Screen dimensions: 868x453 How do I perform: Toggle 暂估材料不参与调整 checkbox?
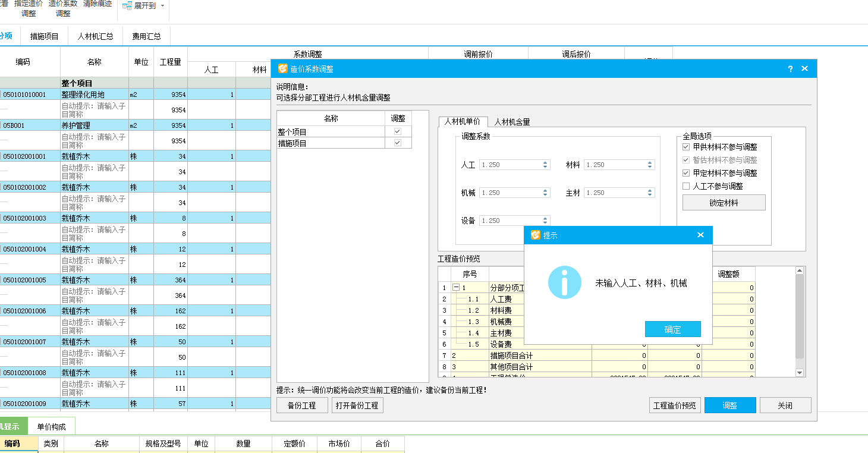tap(686, 160)
